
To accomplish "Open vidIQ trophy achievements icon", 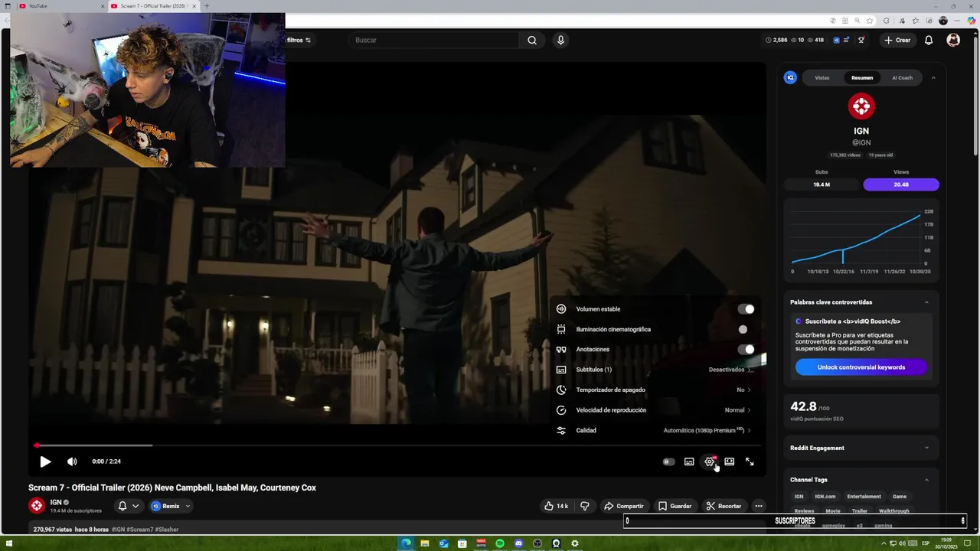I will (x=861, y=40).
